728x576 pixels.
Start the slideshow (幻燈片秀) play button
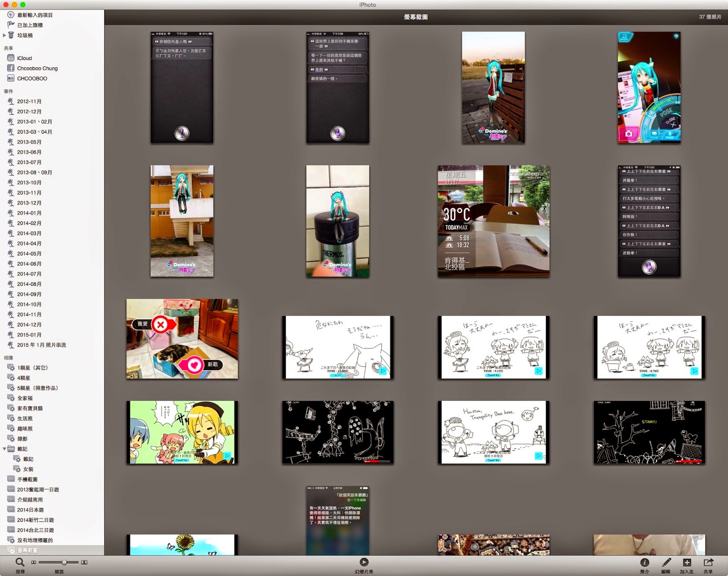pyautogui.click(x=364, y=562)
